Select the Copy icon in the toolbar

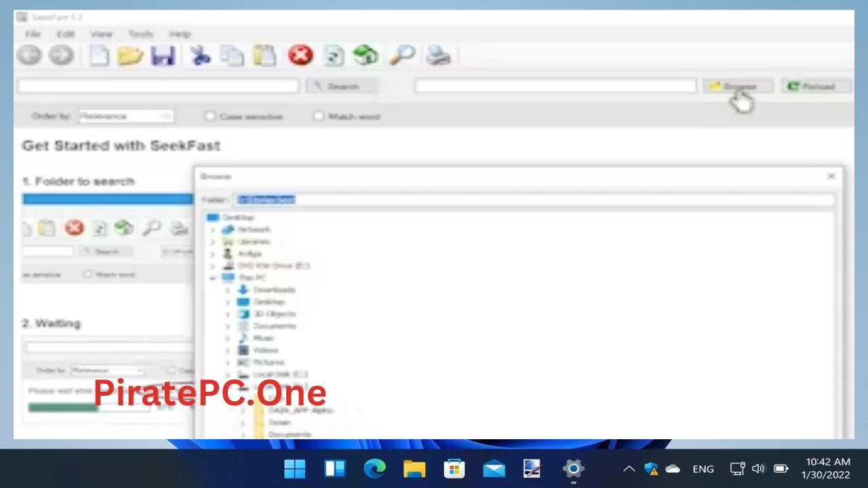click(232, 56)
